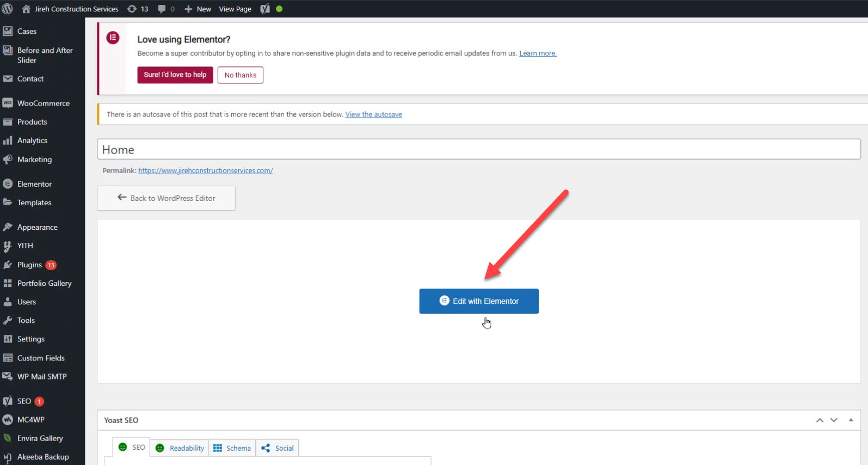Click the Home title input field

pos(479,149)
